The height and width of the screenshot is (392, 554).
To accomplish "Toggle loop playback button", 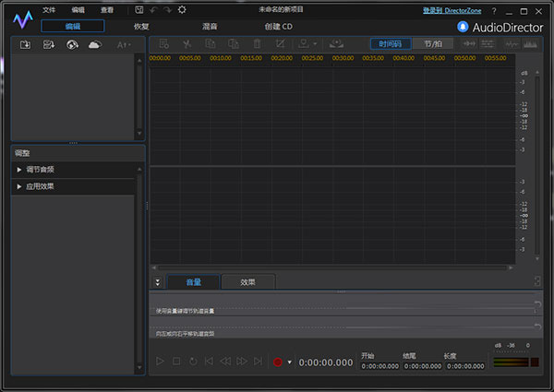I will click(193, 362).
